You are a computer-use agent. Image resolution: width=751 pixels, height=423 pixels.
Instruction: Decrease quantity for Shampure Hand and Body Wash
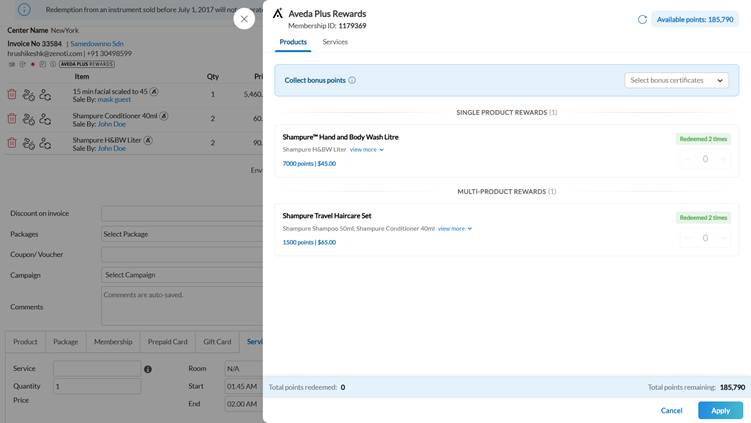click(688, 159)
